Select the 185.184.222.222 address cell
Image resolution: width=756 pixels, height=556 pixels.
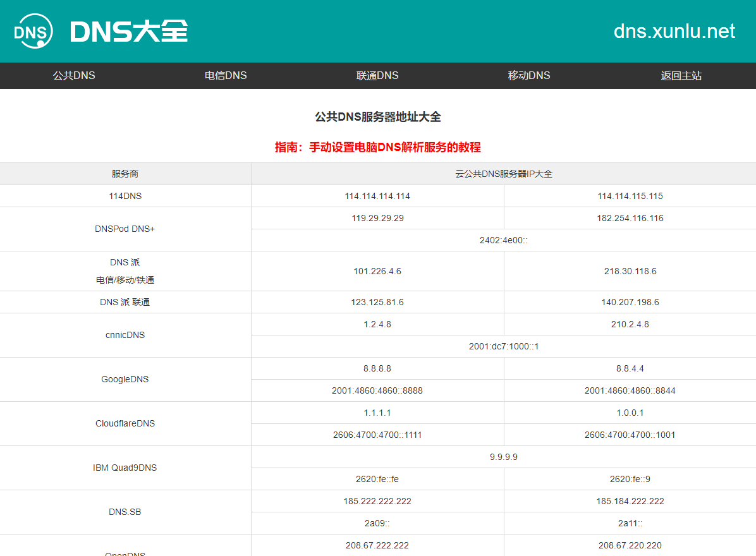point(630,501)
